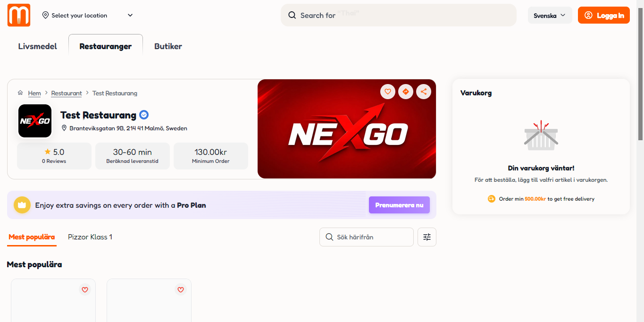
Task: Select the Restauranger tab
Action: click(106, 46)
